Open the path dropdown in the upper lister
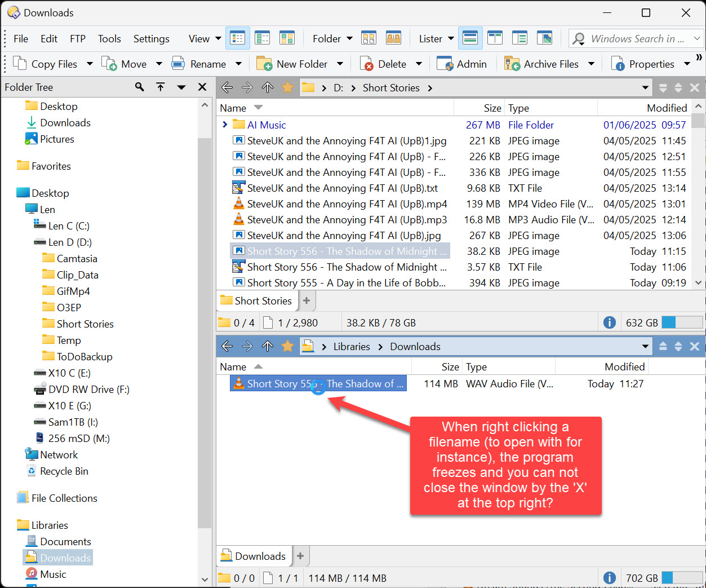This screenshot has width=706, height=588. 645,87
